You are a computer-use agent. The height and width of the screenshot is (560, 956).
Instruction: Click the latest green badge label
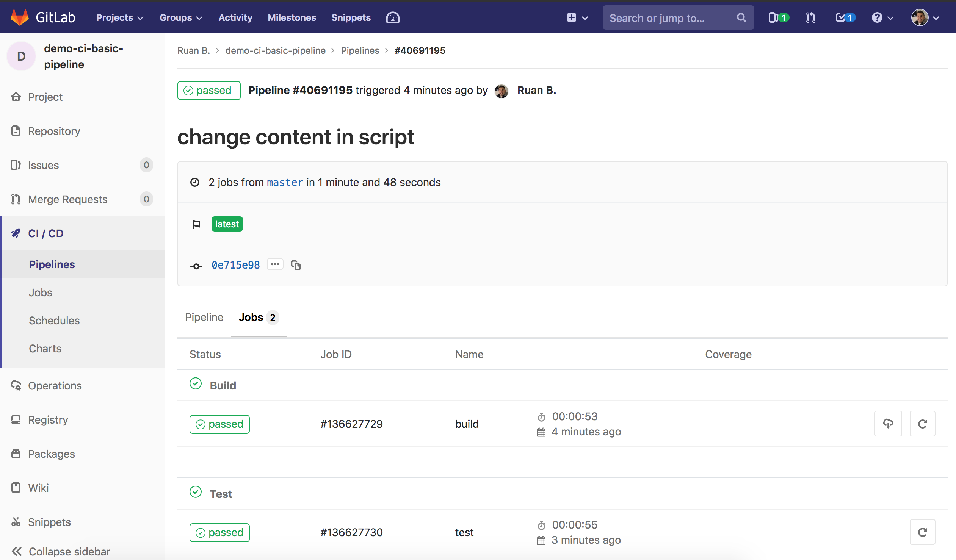tap(227, 223)
